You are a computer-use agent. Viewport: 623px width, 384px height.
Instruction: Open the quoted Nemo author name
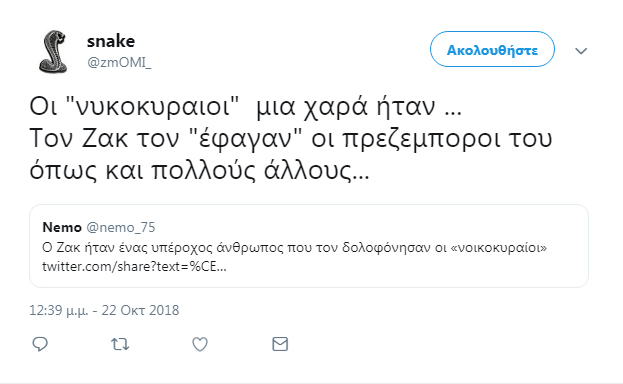[62, 227]
